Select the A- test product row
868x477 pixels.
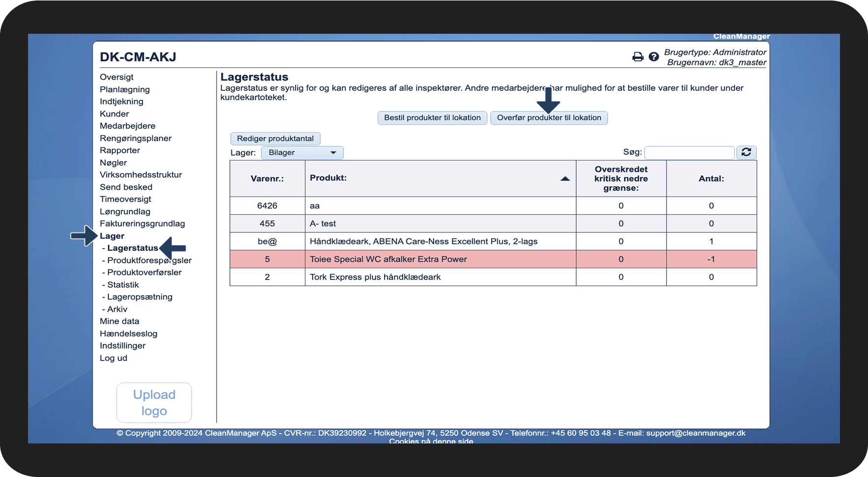click(x=493, y=224)
